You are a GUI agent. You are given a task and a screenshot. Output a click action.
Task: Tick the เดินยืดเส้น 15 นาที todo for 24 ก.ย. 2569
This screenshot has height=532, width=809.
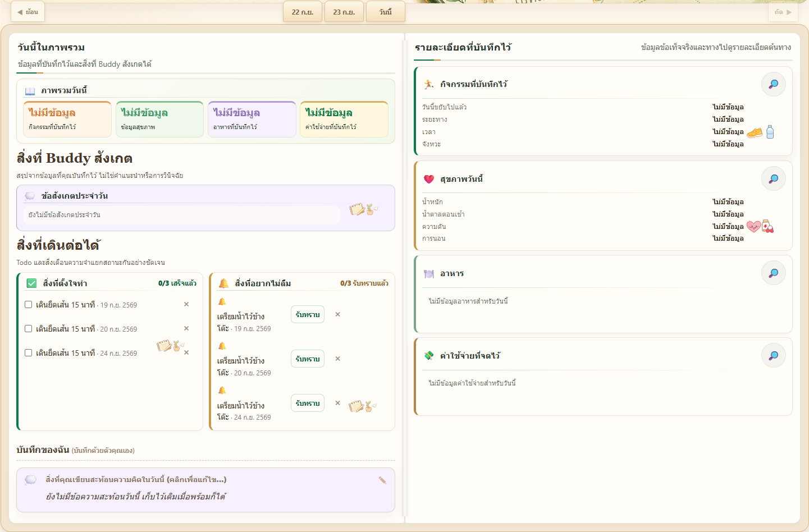pos(28,353)
